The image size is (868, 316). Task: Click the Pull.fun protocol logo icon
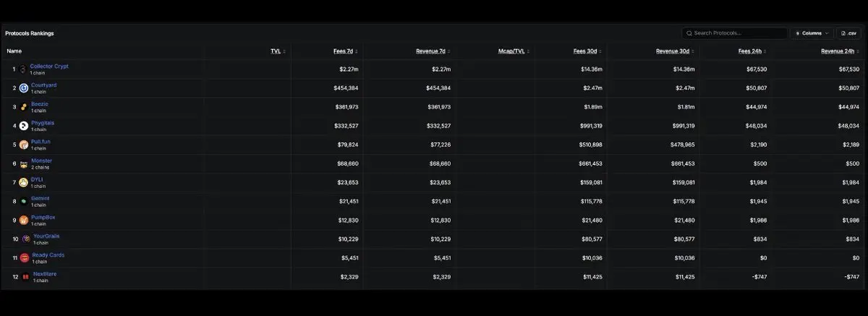coord(24,145)
